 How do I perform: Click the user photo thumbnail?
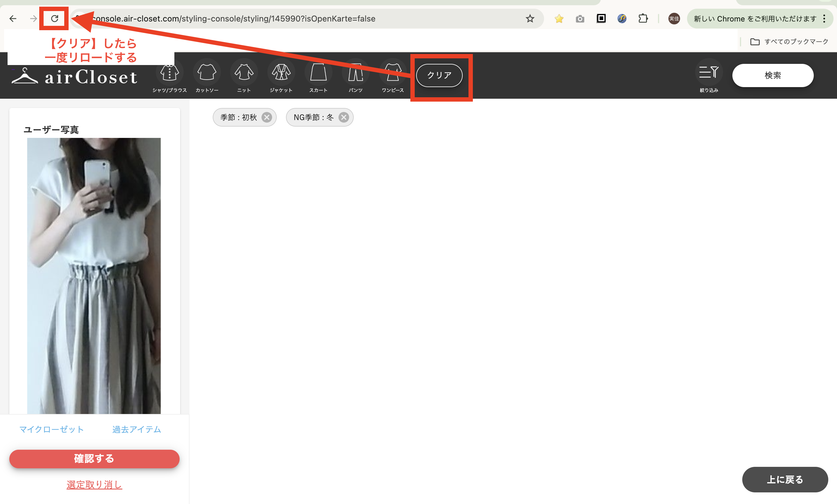[94, 275]
